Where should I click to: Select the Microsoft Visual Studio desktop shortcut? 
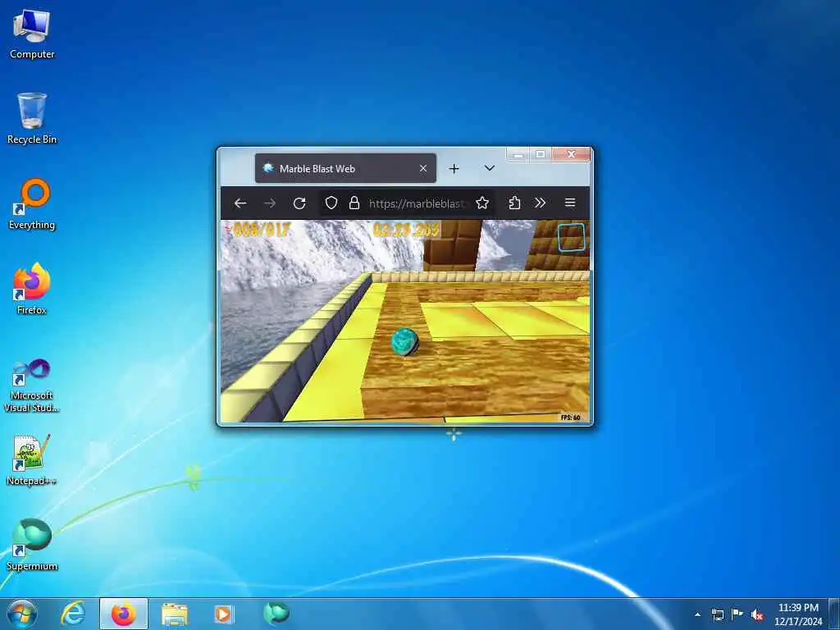click(32, 386)
